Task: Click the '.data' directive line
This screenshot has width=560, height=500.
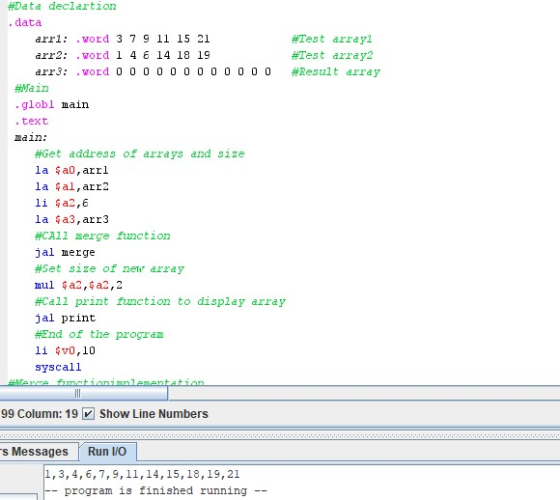Action: (x=25, y=22)
